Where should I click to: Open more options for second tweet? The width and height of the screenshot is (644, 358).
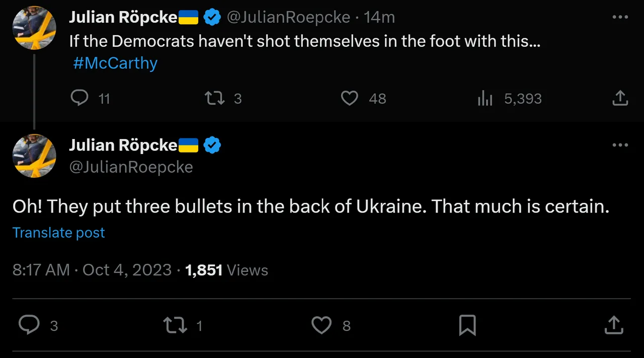pos(620,145)
